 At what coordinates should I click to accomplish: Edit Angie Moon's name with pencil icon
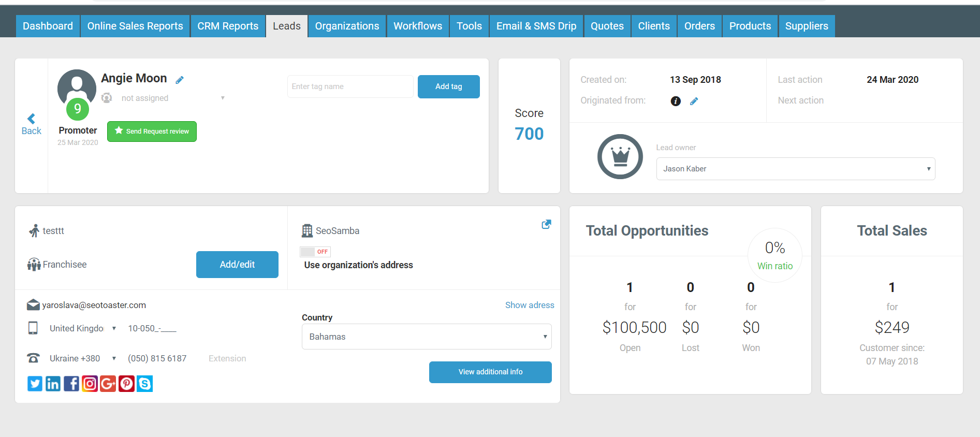click(180, 80)
